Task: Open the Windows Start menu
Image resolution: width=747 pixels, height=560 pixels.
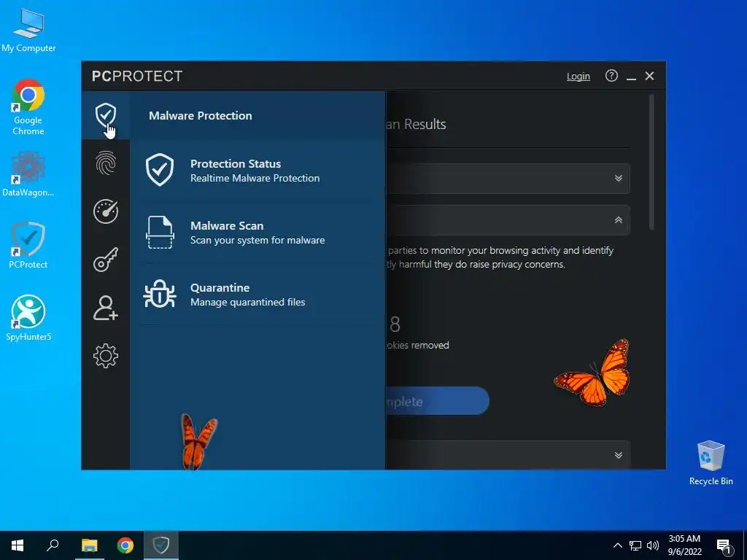Action: pos(18,545)
